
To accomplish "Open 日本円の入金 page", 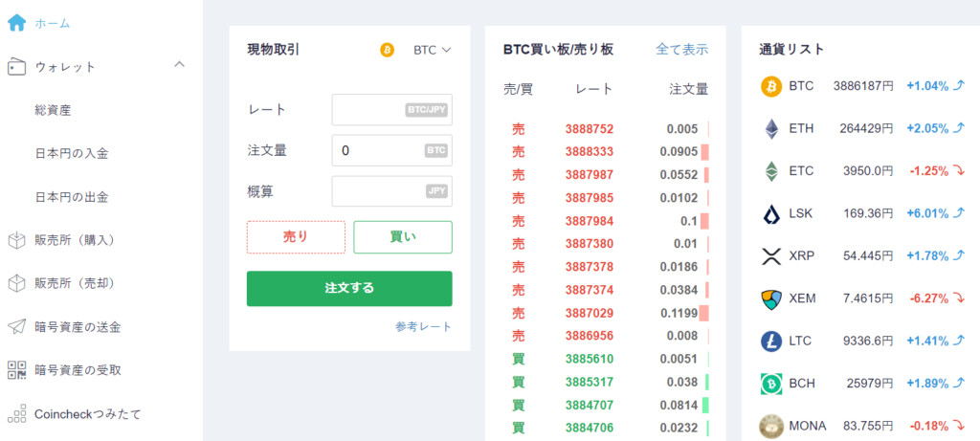I will click(72, 154).
